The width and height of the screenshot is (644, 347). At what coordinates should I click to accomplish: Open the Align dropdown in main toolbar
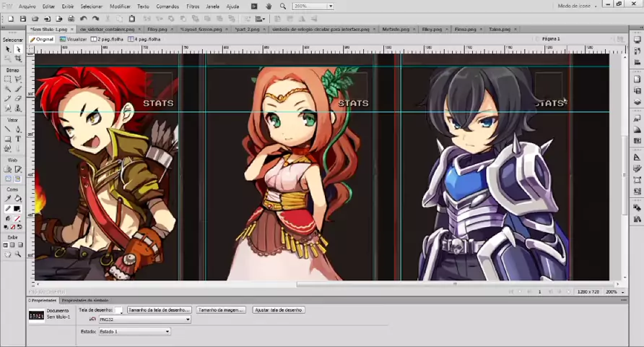pos(260,19)
